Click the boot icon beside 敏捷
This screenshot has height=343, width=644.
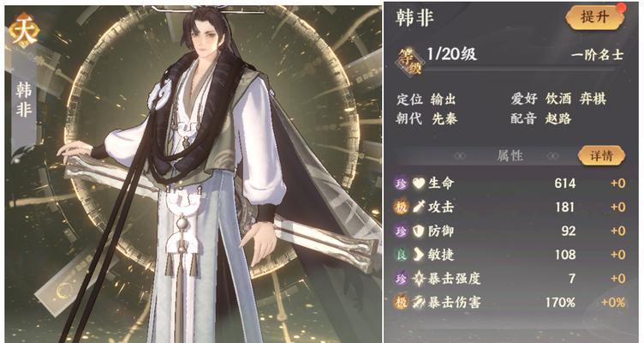[419, 255]
